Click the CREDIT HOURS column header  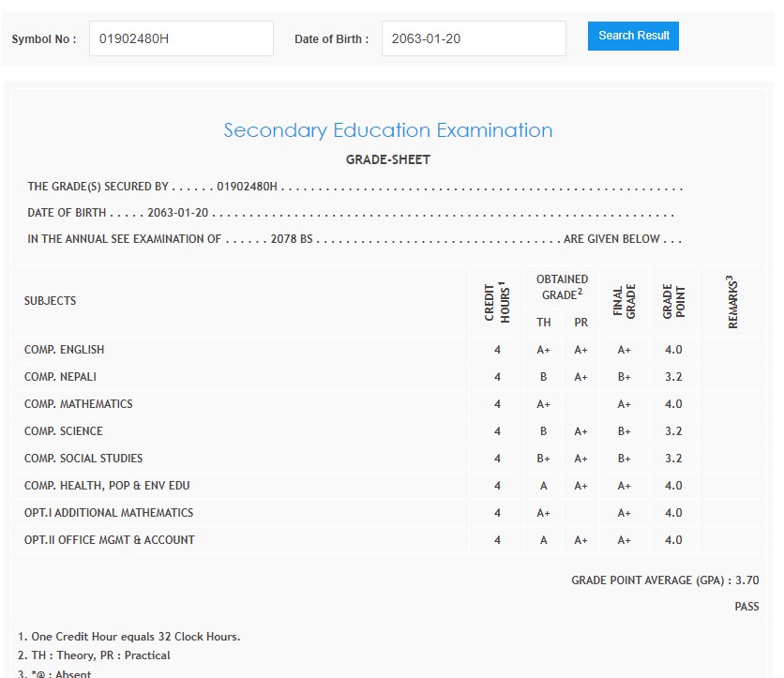click(x=496, y=302)
